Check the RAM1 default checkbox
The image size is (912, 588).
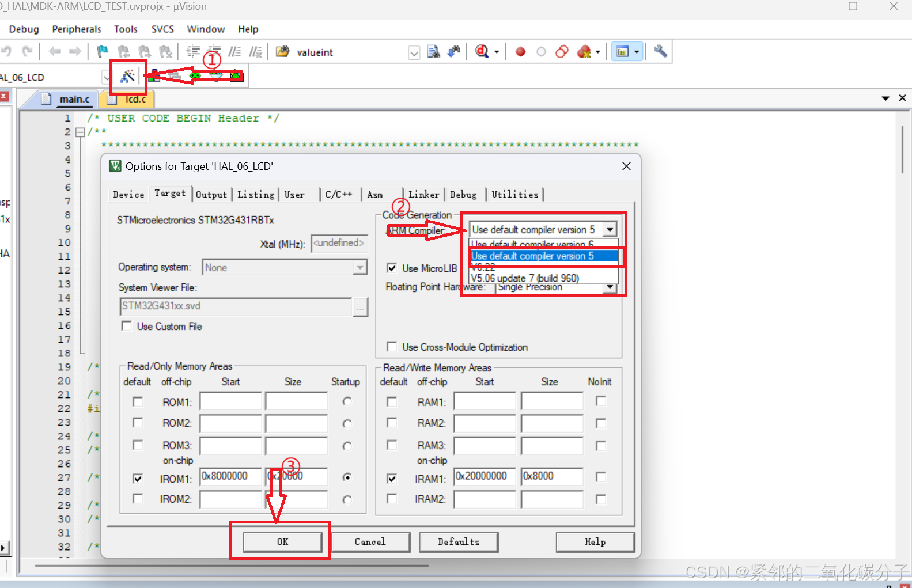[392, 401]
